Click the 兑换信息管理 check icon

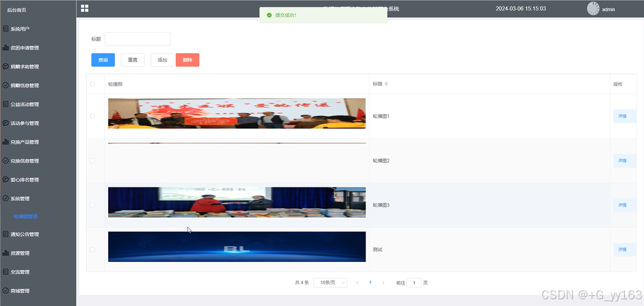point(5,161)
